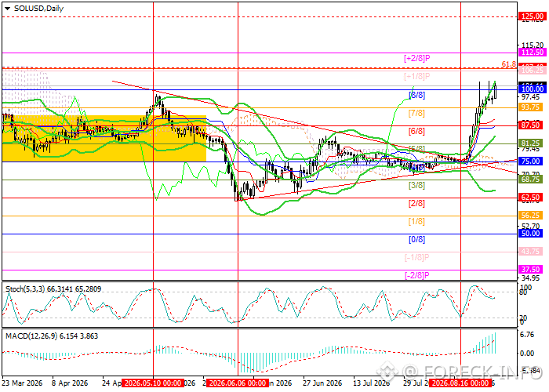Click the 20 level on the Stochastic scale
Image resolution: width=549 pixels, height=392 pixels.
coord(523,318)
